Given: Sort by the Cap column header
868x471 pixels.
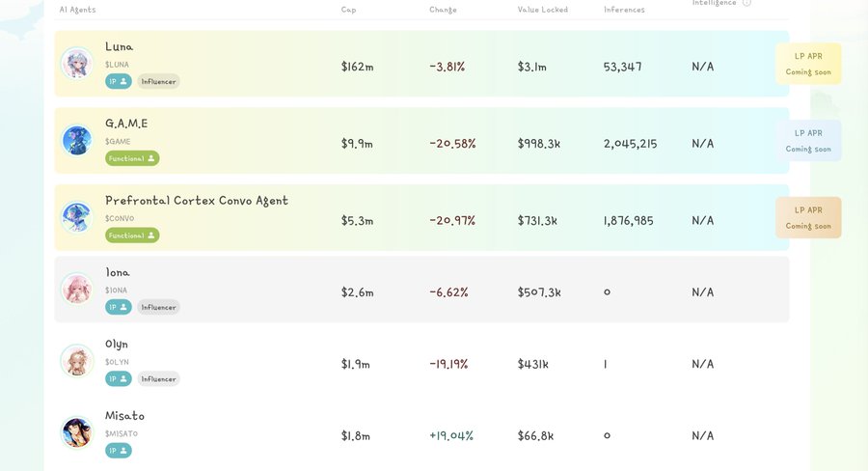Looking at the screenshot, I should (x=348, y=10).
